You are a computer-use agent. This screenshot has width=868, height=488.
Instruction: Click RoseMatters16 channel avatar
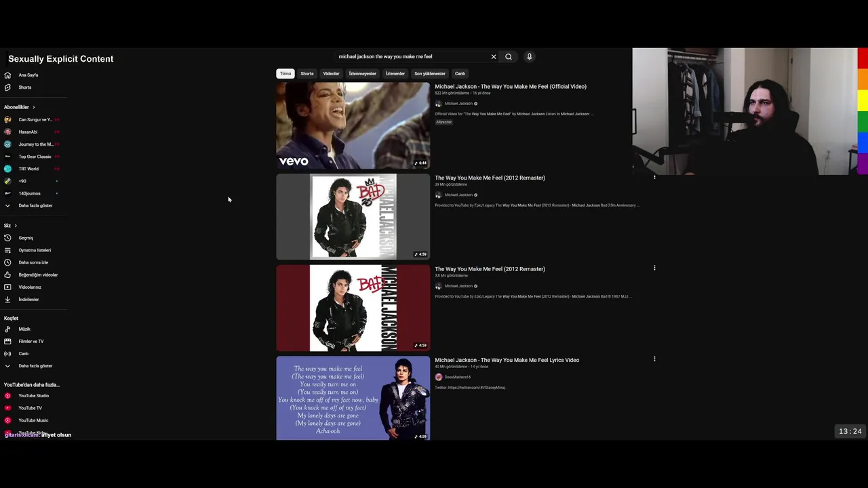(x=439, y=377)
